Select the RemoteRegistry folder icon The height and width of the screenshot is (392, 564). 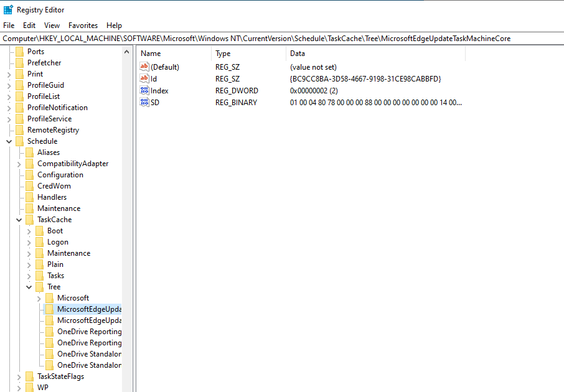pyautogui.click(x=20, y=130)
